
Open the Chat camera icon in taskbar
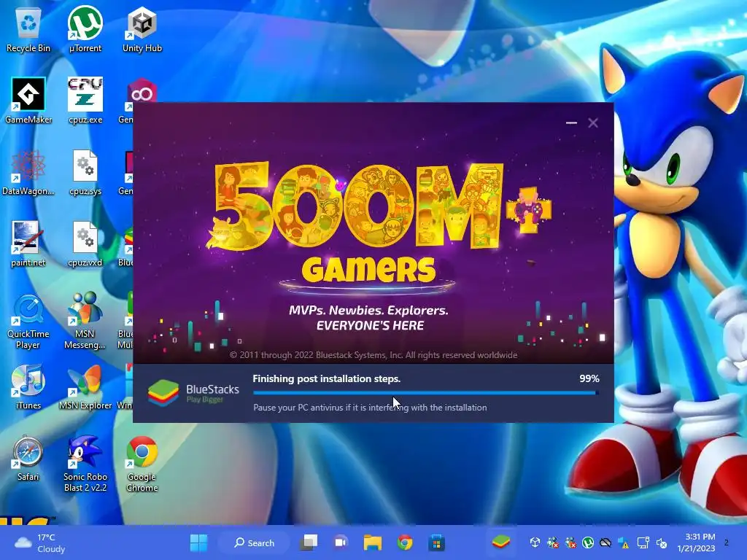pos(341,542)
